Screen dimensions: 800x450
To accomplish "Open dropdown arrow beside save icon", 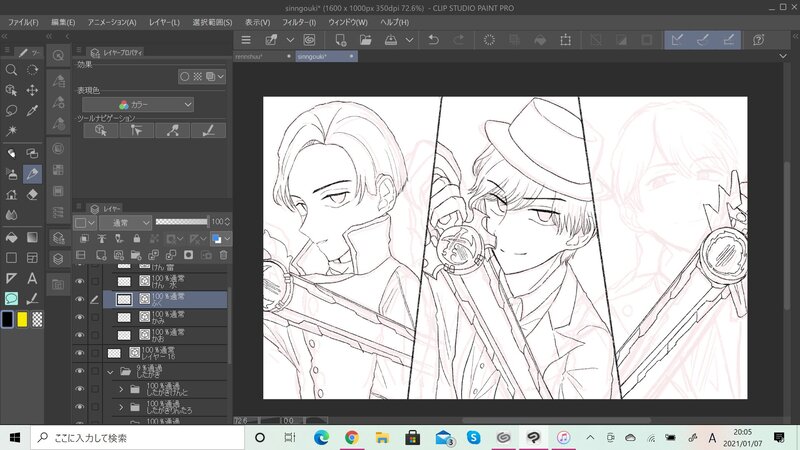I will pos(409,40).
